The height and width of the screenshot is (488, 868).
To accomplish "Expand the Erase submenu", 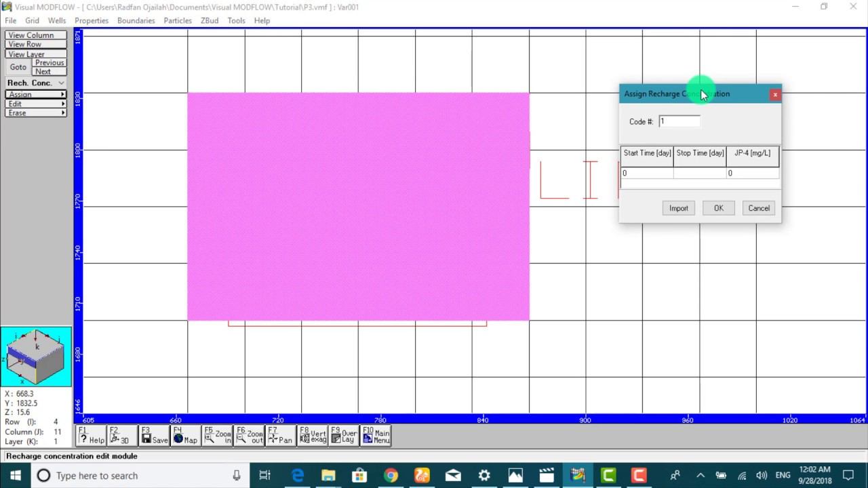I will [36, 113].
